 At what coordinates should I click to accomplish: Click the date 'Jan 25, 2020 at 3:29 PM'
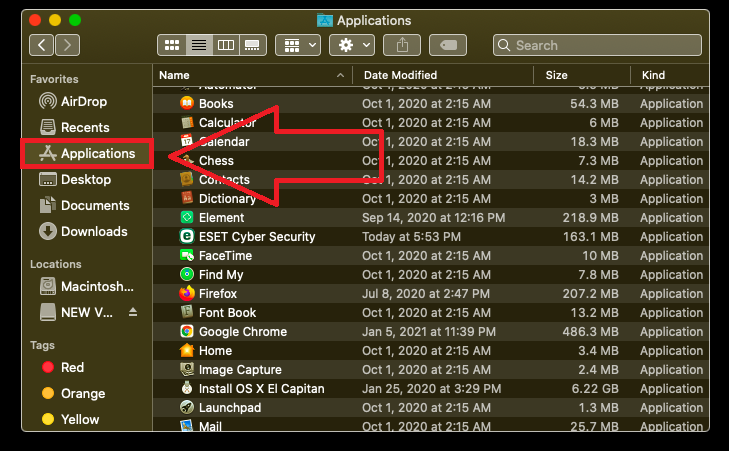pos(431,389)
